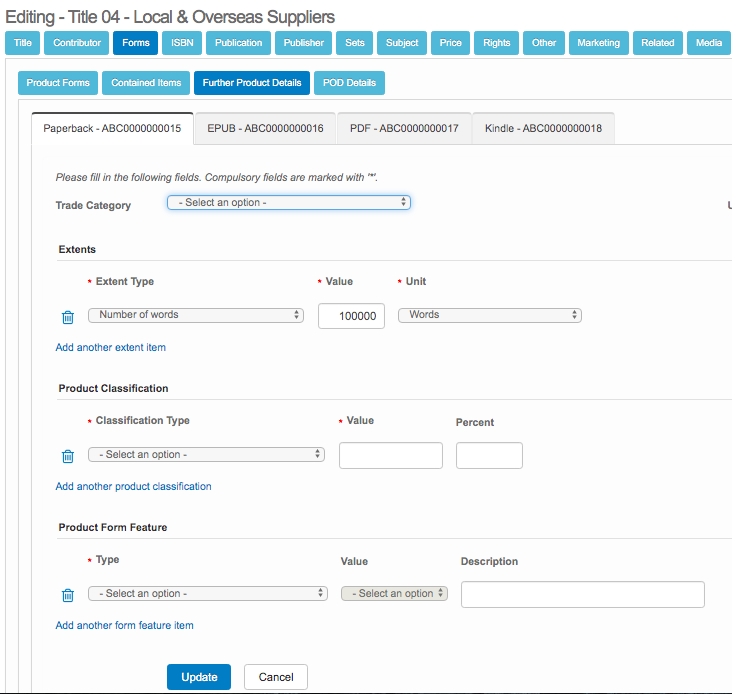Click Add another product classification link
The image size is (732, 694).
[x=133, y=487]
